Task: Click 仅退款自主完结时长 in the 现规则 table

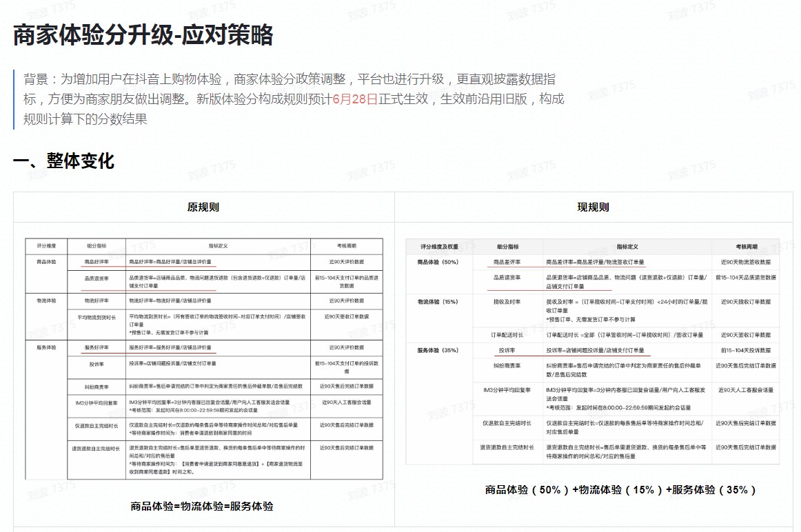Action: pos(507,423)
